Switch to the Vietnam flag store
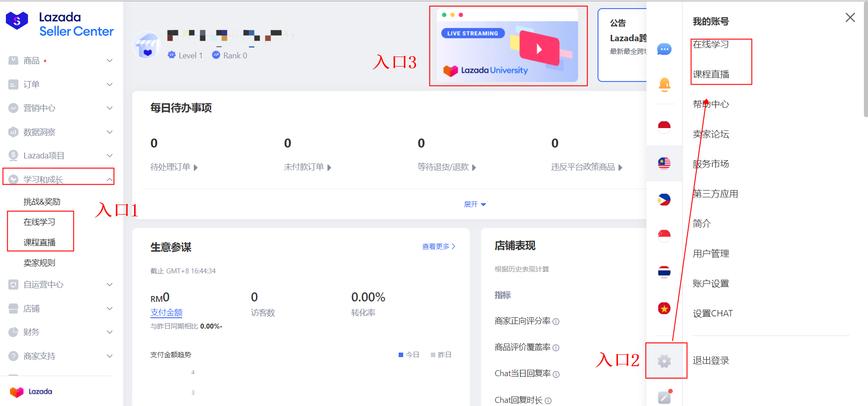 point(664,308)
